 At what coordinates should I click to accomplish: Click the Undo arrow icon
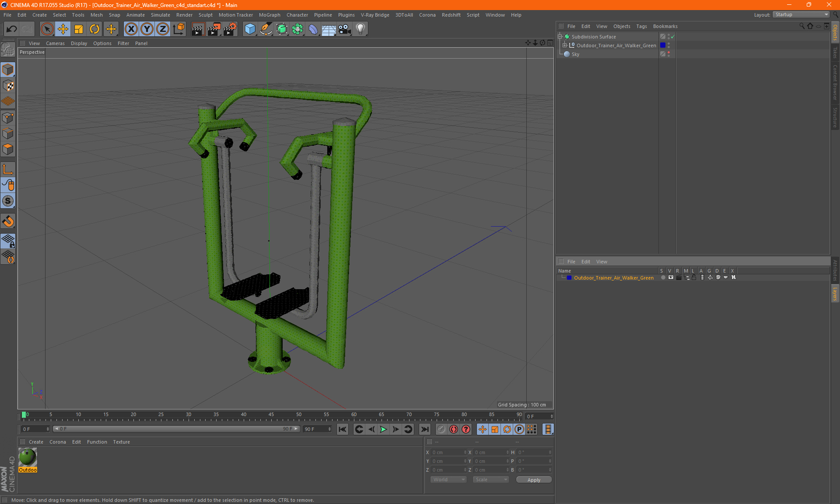click(12, 29)
